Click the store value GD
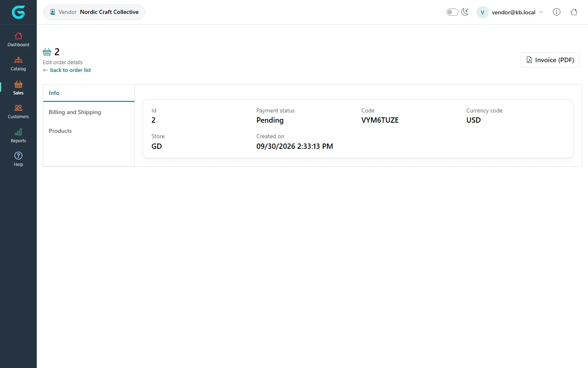 coord(157,146)
